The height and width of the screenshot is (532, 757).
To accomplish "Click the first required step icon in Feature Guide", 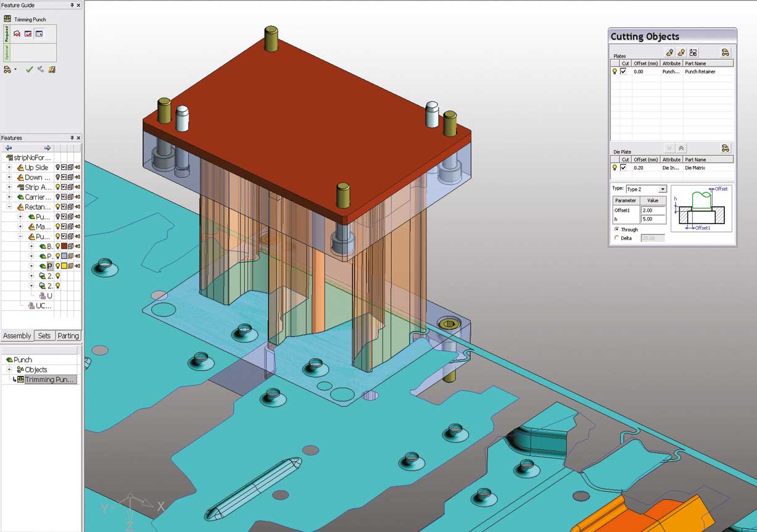I will click(17, 34).
